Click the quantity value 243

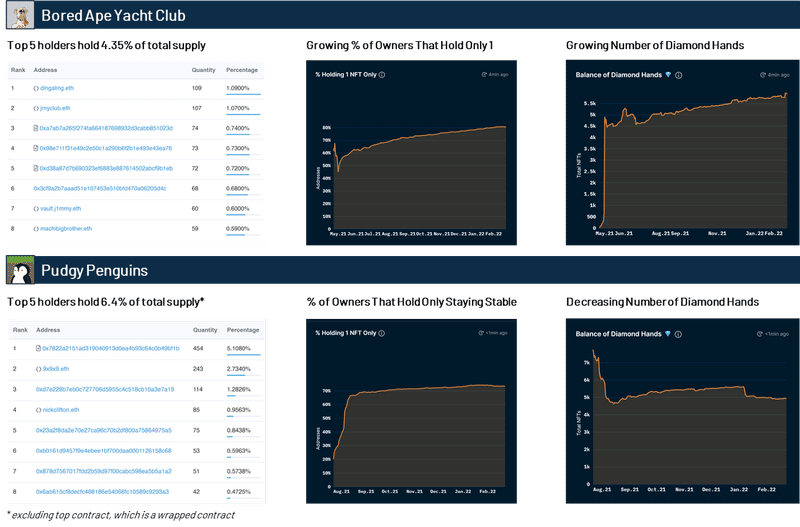(198, 369)
